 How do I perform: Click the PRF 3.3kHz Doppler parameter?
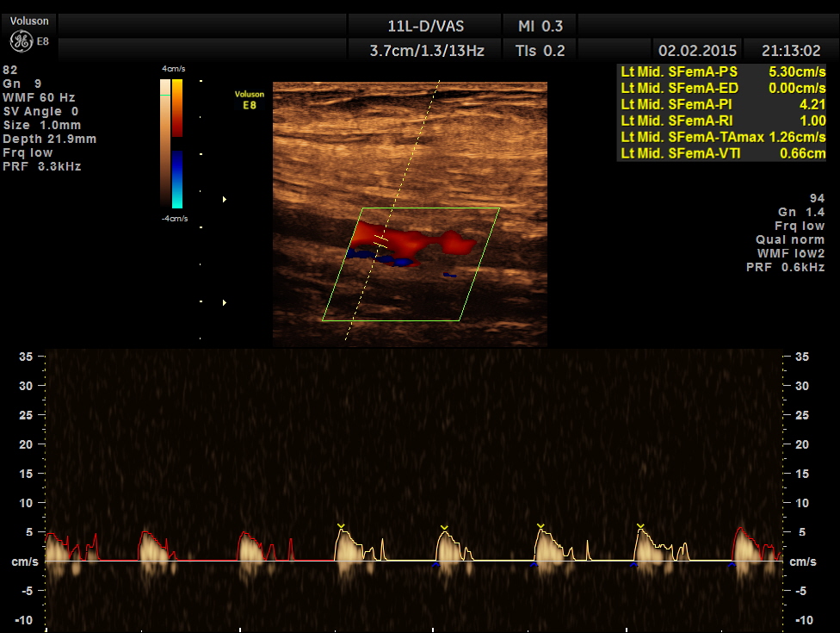click(42, 166)
